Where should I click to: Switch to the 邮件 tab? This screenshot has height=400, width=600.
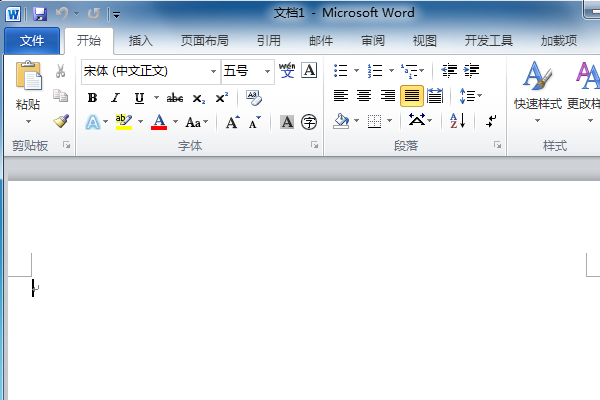321,41
